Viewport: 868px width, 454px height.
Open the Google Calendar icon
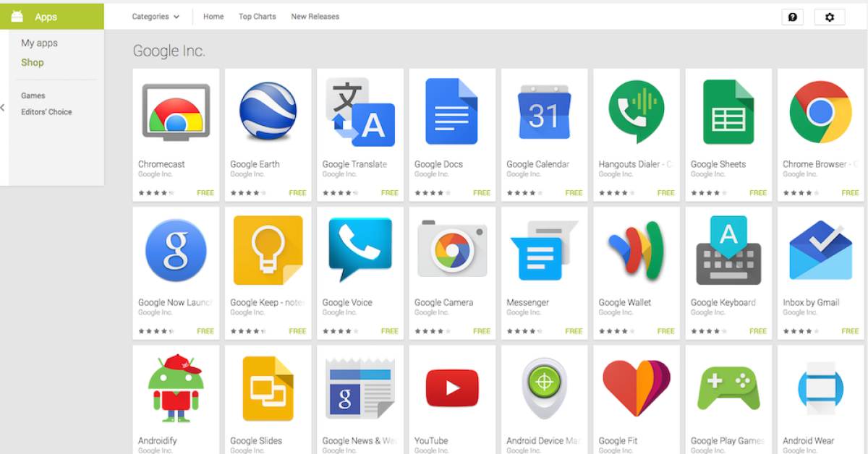tap(544, 111)
